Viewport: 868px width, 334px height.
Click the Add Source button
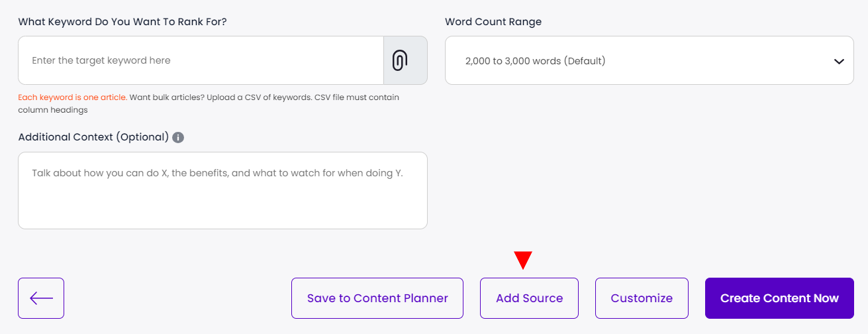coord(529,298)
